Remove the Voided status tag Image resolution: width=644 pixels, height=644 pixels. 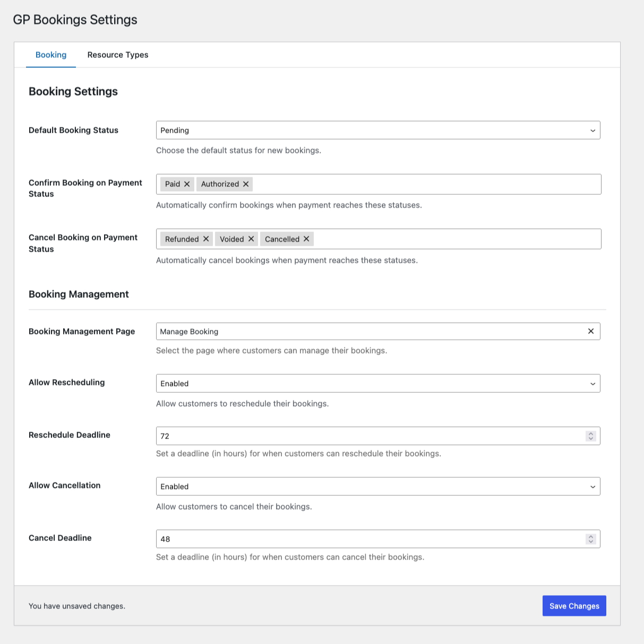pos(251,239)
